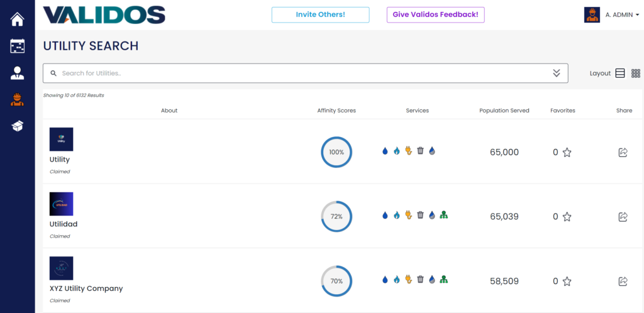Click the UTILITY SEARCH page heading
Image resolution: width=644 pixels, height=313 pixels.
point(91,46)
